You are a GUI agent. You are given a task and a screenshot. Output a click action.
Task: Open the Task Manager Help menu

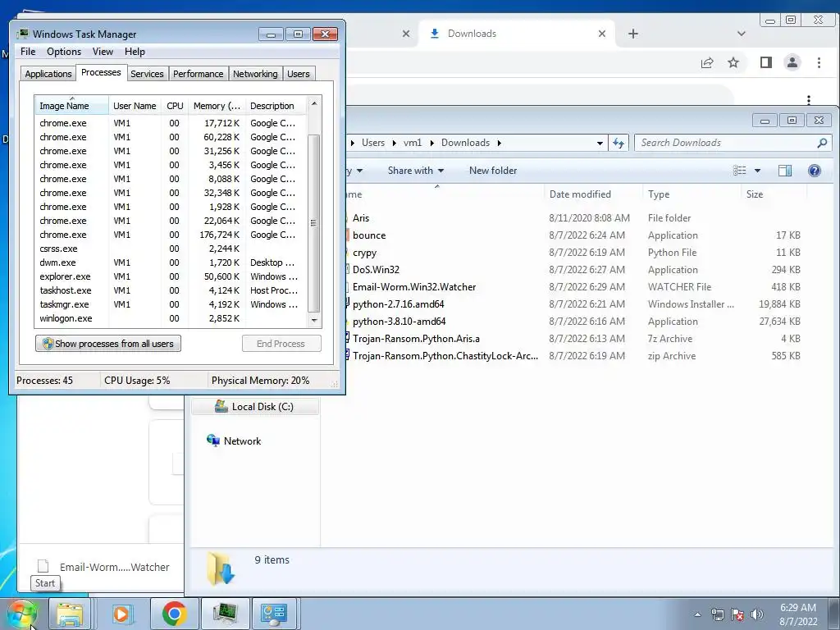(135, 52)
